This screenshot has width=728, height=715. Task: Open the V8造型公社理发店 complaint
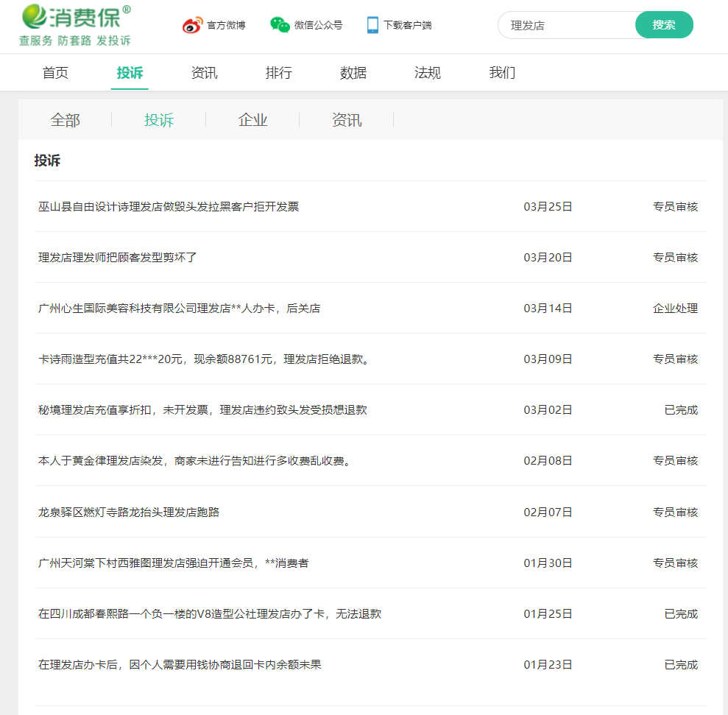210,613
